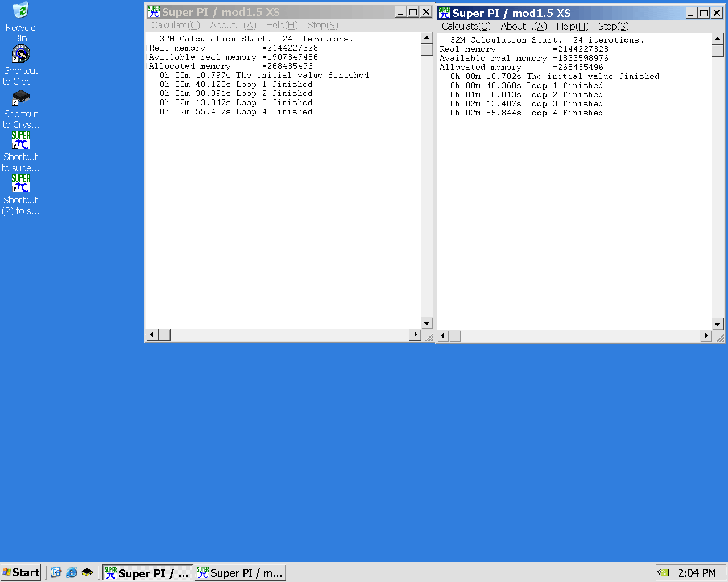Launch Internet Explorer from quick launch
Image resolution: width=728 pixels, height=582 pixels.
click(x=72, y=572)
